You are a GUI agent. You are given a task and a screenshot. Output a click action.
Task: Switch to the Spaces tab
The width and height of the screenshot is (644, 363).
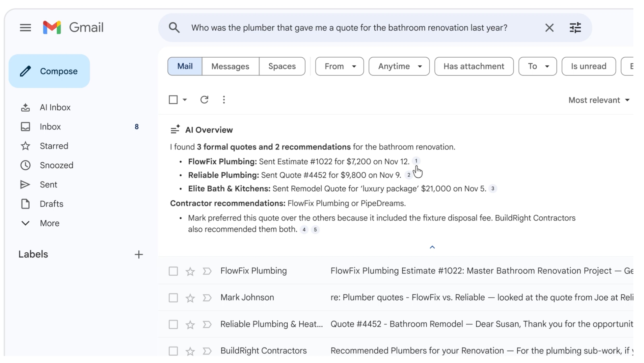click(x=282, y=66)
